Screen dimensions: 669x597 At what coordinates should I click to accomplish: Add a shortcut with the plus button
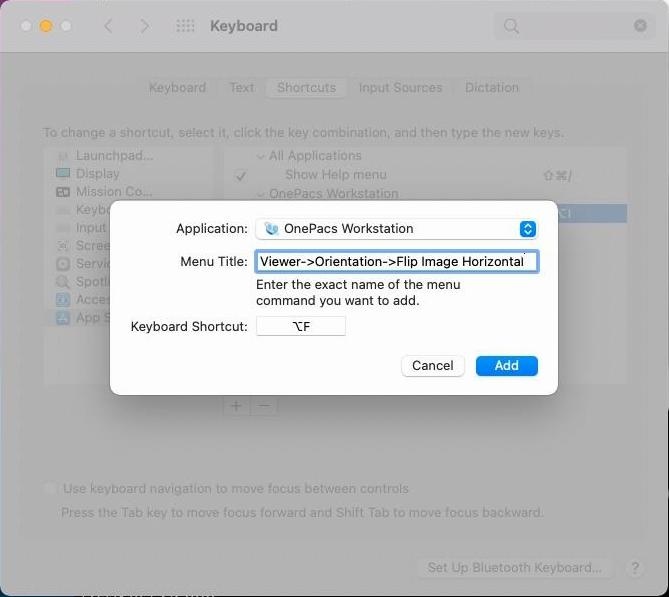tap(236, 405)
